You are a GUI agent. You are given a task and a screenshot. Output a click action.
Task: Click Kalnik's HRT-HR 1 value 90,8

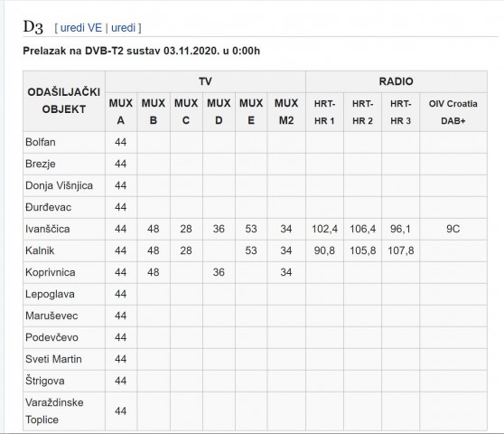(x=324, y=250)
